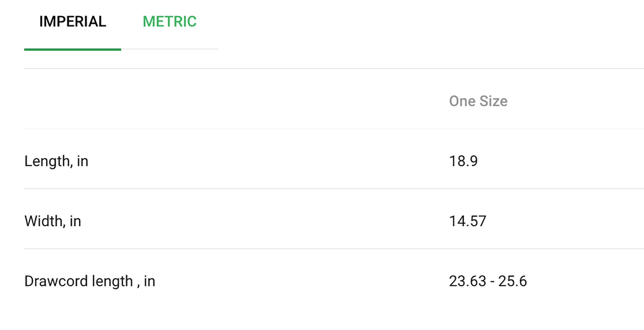The image size is (644, 330).
Task: Switch to the METRIC tab
Action: click(169, 22)
